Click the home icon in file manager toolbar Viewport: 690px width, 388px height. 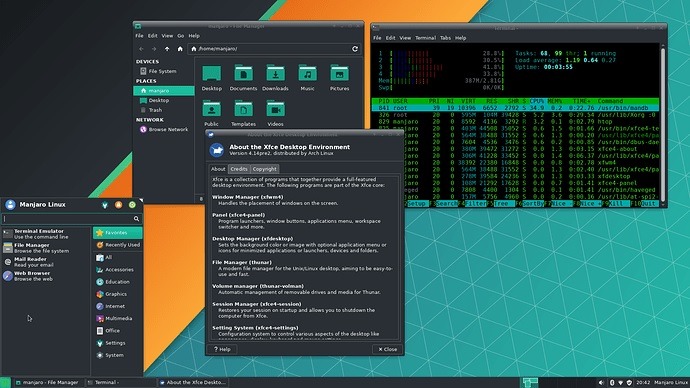pyautogui.click(x=180, y=49)
